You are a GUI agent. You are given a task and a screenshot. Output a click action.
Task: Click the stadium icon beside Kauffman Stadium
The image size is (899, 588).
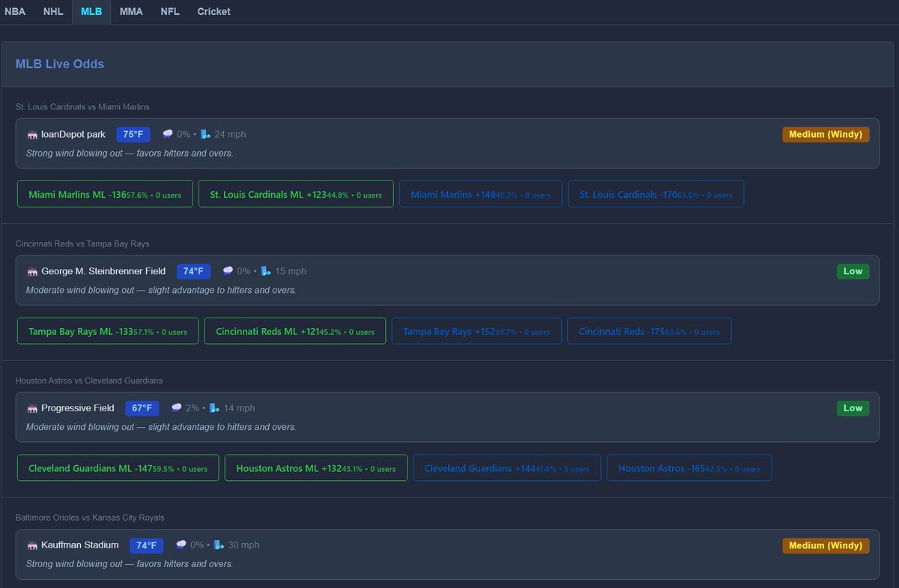pyautogui.click(x=32, y=546)
